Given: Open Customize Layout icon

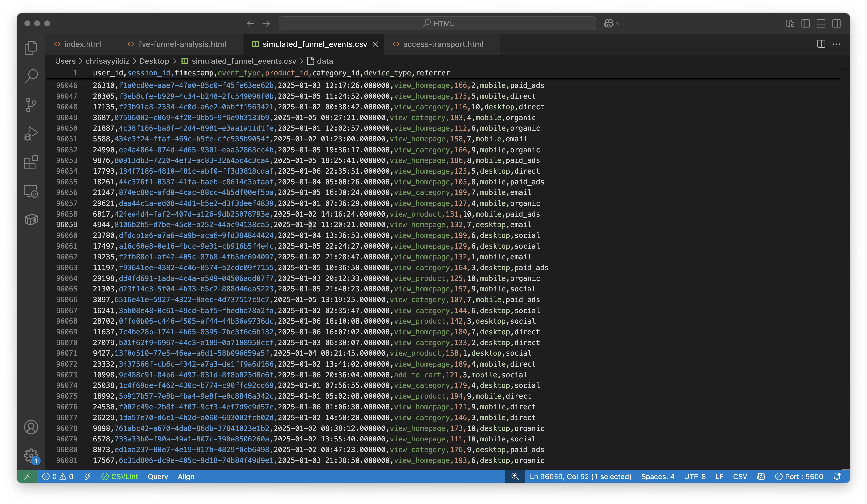Looking at the screenshot, I should click(x=790, y=23).
